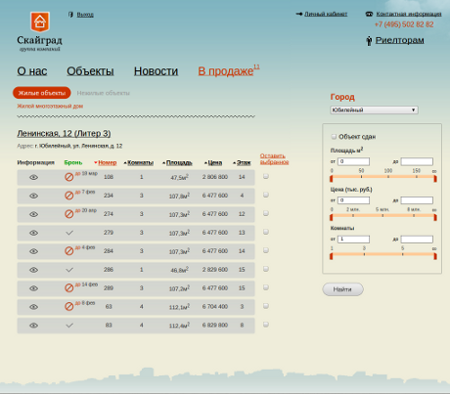Sort table by Площадь column

coord(179,163)
